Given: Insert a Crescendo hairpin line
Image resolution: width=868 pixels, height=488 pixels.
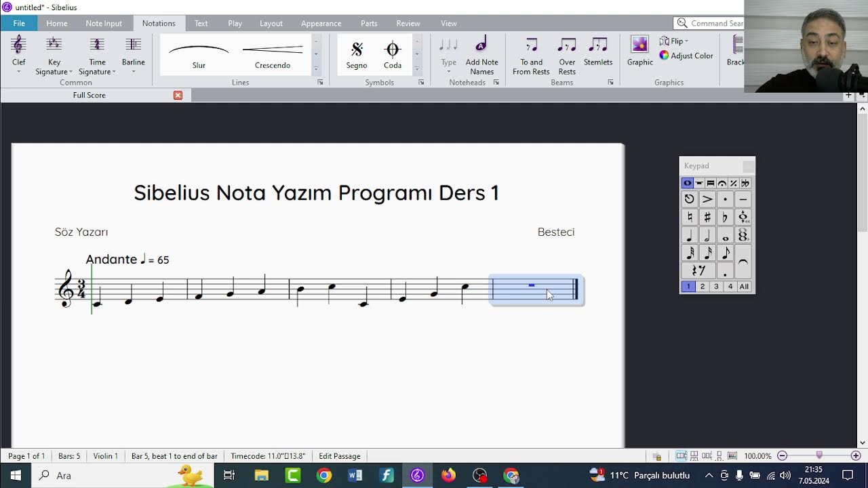Looking at the screenshot, I should coord(273,54).
